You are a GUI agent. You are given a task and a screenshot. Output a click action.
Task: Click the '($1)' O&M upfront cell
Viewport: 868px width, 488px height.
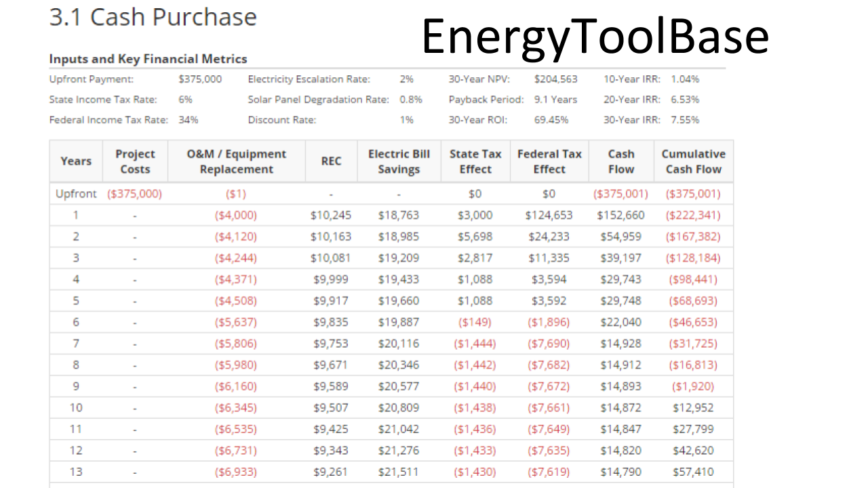(236, 194)
